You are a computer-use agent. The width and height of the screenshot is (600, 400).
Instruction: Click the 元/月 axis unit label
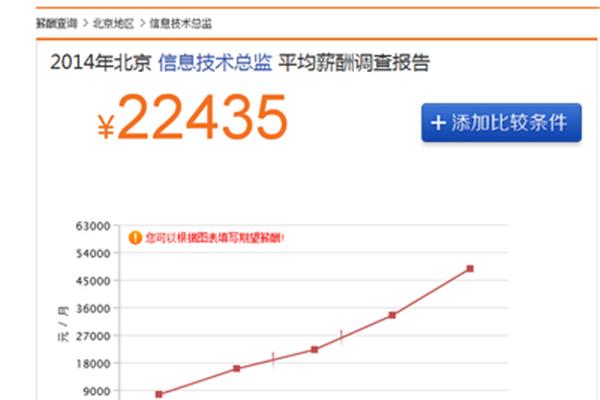coord(63,324)
